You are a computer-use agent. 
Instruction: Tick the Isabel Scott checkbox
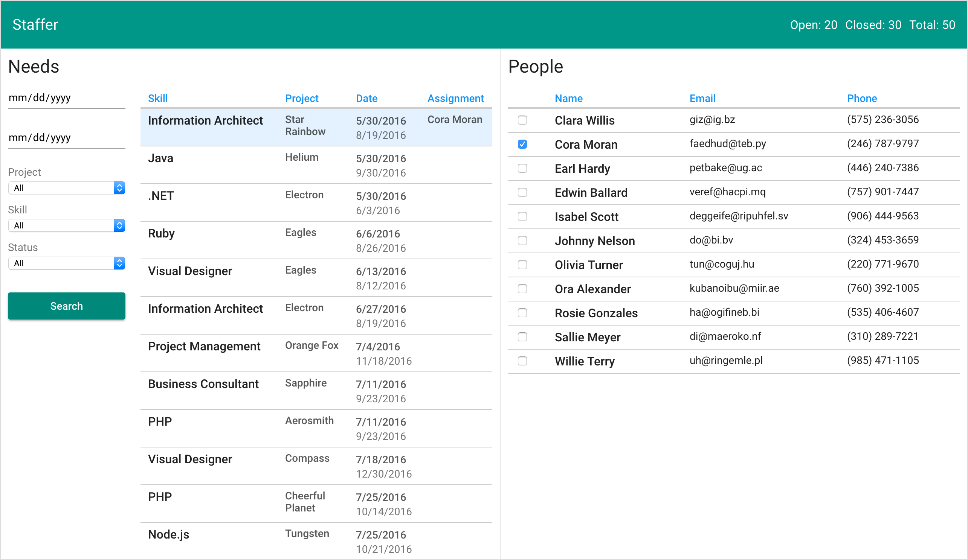pos(522,216)
